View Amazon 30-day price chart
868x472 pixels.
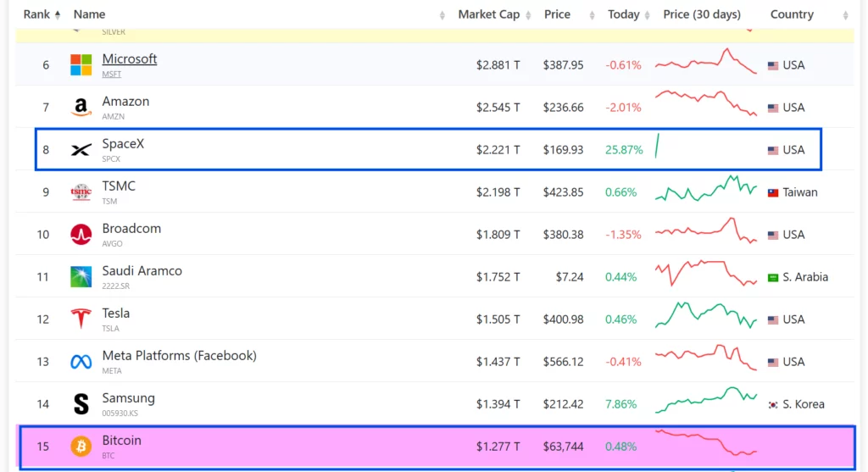706,103
